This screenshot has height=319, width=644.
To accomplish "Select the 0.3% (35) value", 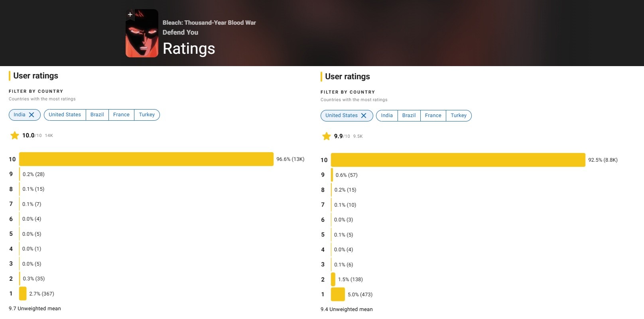I will coord(34,279).
